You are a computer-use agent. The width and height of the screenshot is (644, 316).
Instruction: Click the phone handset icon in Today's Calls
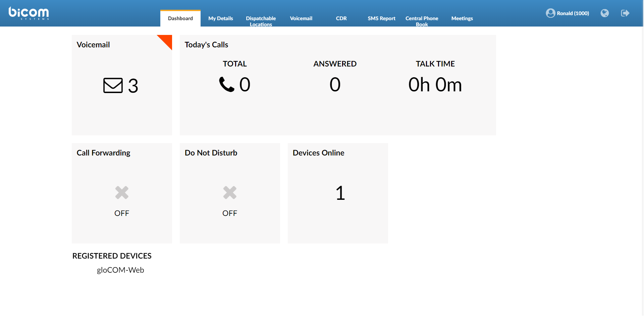tap(226, 84)
